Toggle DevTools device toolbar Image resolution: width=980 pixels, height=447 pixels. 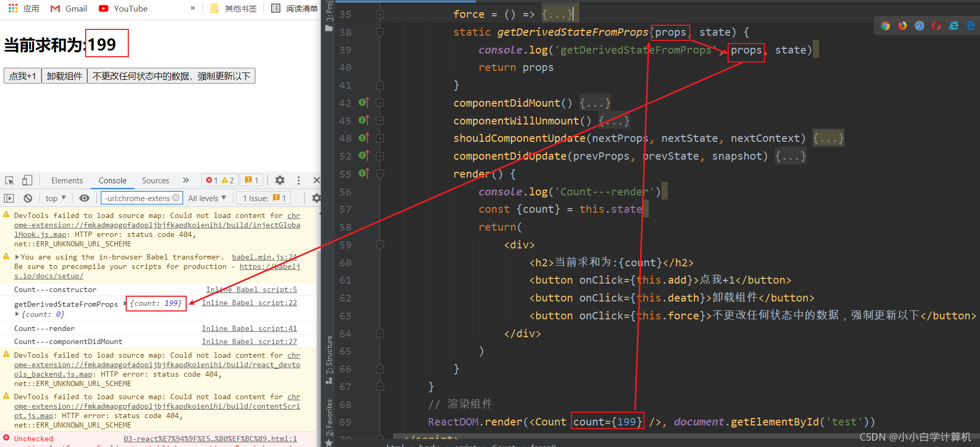27,180
